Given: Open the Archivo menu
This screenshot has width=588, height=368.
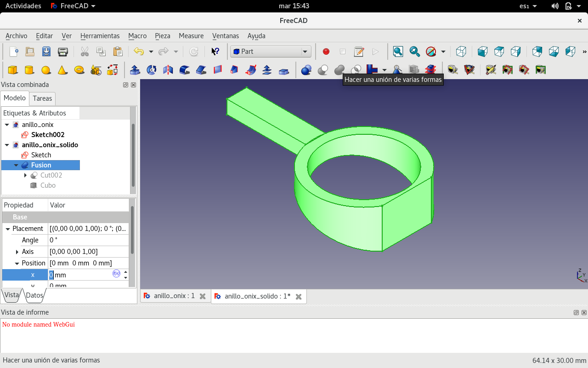Looking at the screenshot, I should 17,36.
